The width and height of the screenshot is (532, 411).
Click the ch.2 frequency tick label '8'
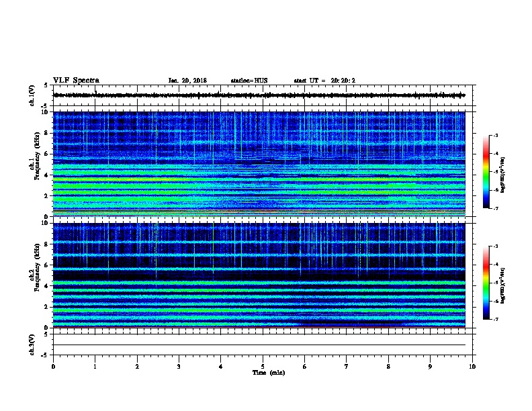coord(46,244)
